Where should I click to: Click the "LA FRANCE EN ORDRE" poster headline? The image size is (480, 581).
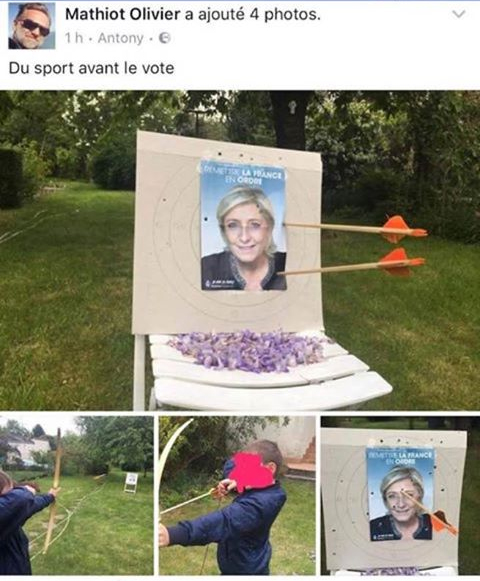245,176
